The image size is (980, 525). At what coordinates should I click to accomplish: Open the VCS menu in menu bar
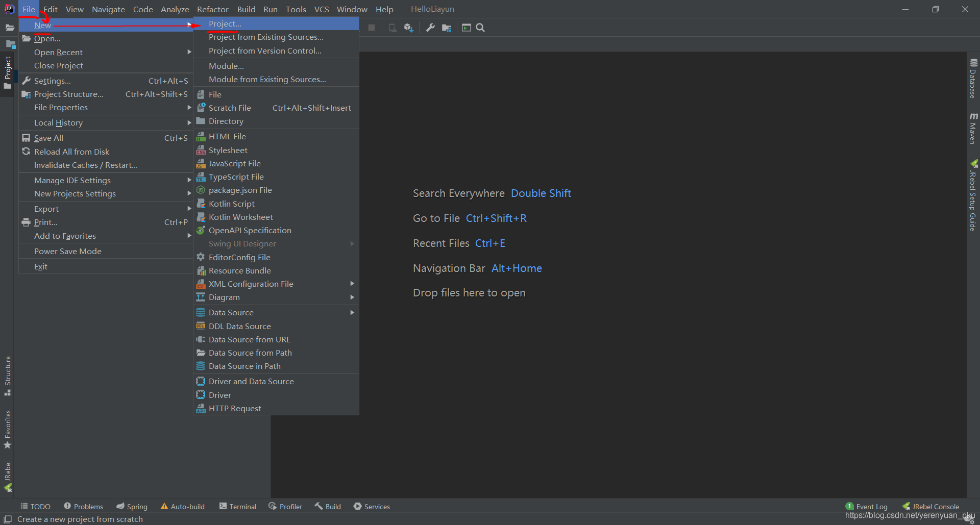pos(322,9)
